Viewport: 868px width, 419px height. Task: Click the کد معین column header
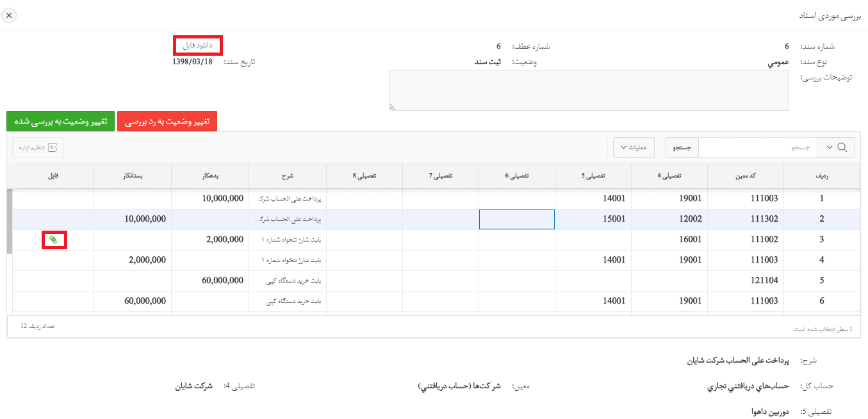[745, 176]
